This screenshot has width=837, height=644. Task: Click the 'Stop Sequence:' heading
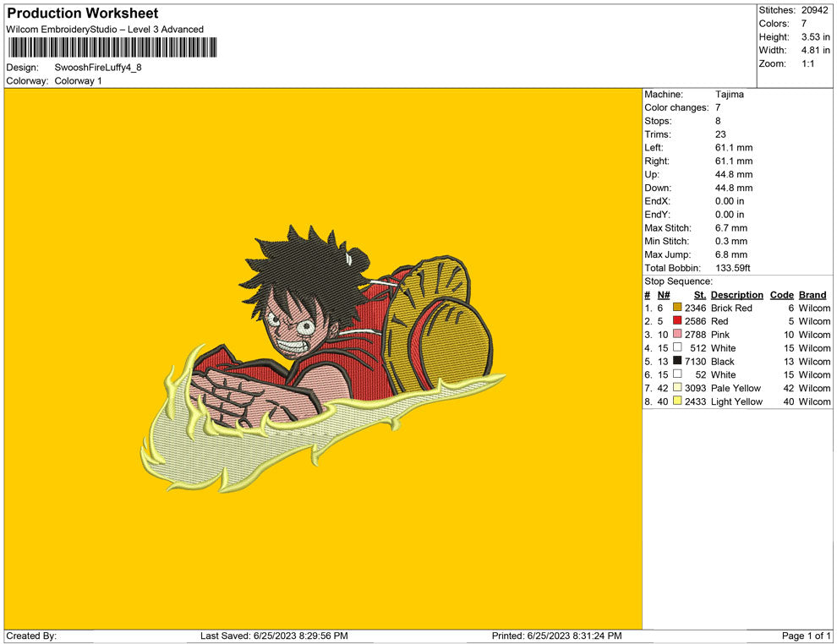[678, 281]
